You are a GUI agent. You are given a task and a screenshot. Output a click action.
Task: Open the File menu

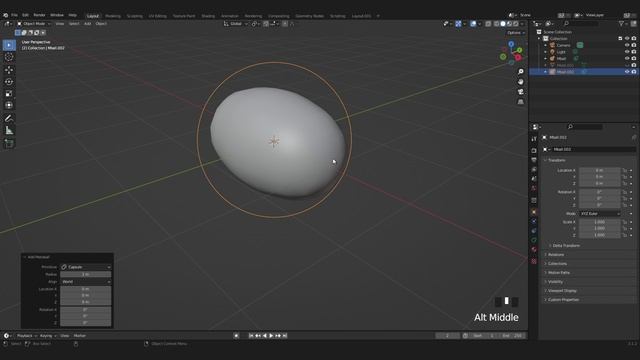14,15
